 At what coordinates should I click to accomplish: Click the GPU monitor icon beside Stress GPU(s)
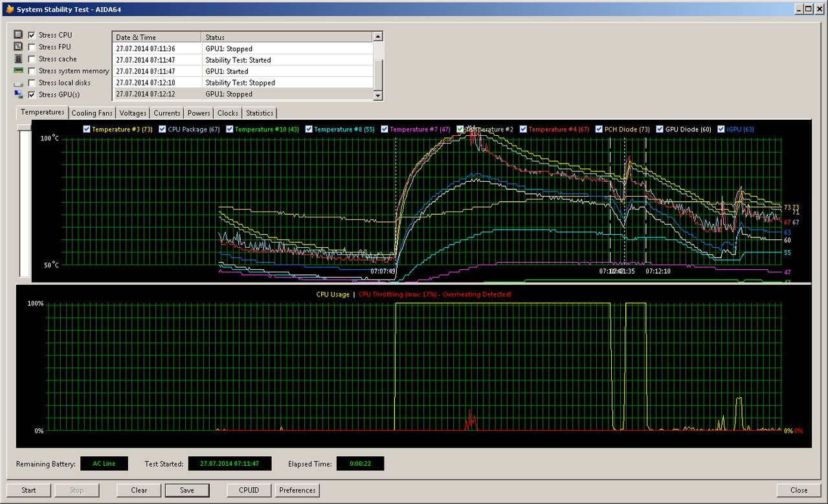click(x=18, y=95)
